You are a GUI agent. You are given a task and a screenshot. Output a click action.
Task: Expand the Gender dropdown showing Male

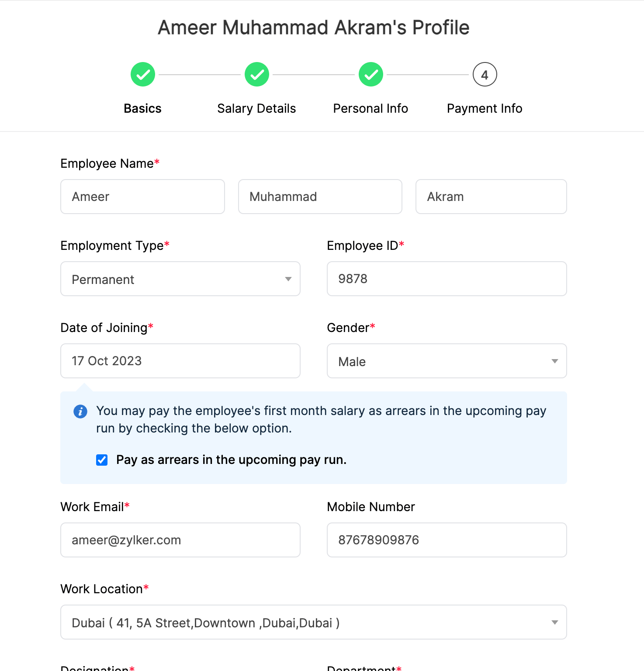pos(447,361)
